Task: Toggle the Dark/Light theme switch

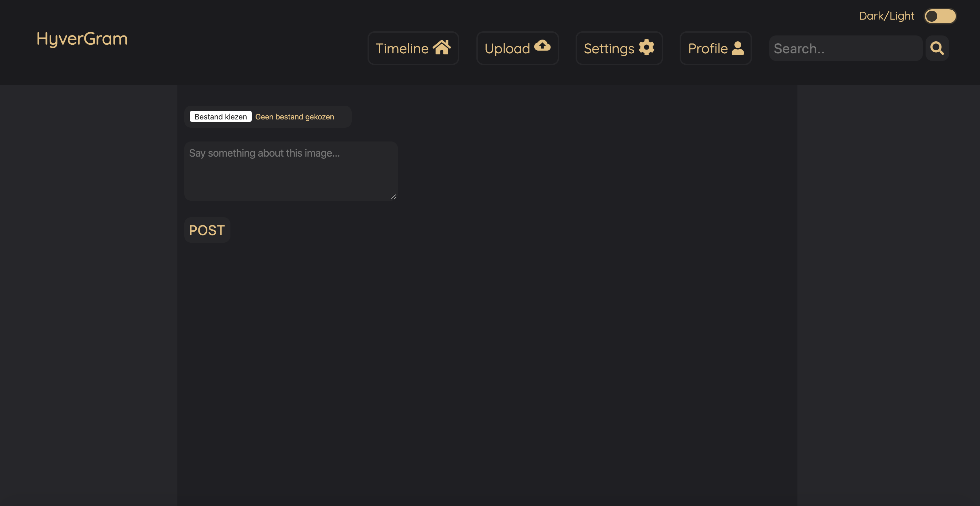Action: coord(940,16)
